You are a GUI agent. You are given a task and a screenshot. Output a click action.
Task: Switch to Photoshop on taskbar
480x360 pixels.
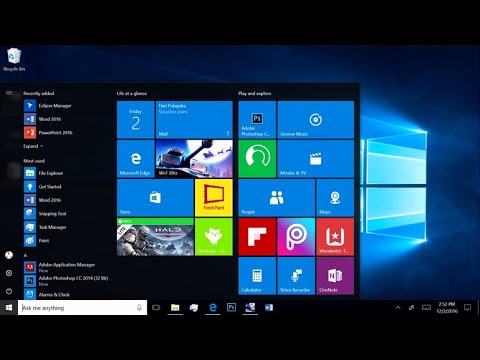[x=231, y=307]
